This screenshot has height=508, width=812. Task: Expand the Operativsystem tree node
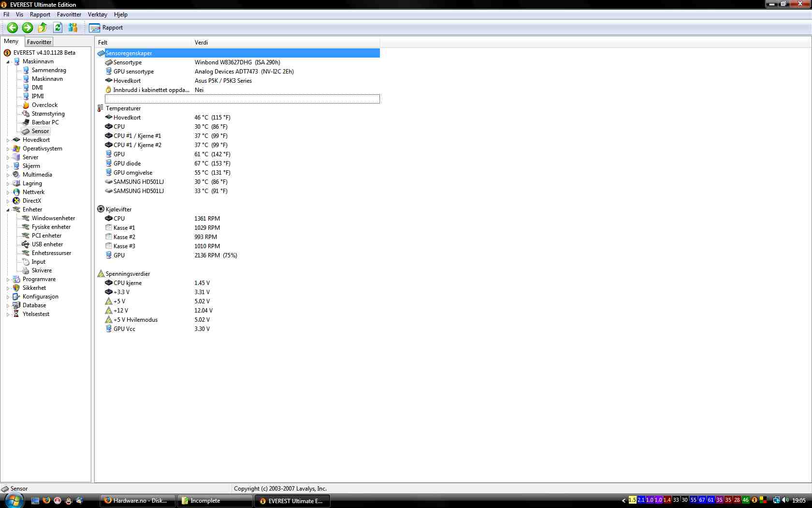tap(8, 149)
